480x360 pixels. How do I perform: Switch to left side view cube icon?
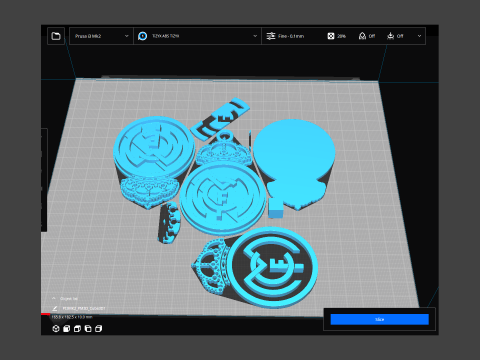coord(88,329)
